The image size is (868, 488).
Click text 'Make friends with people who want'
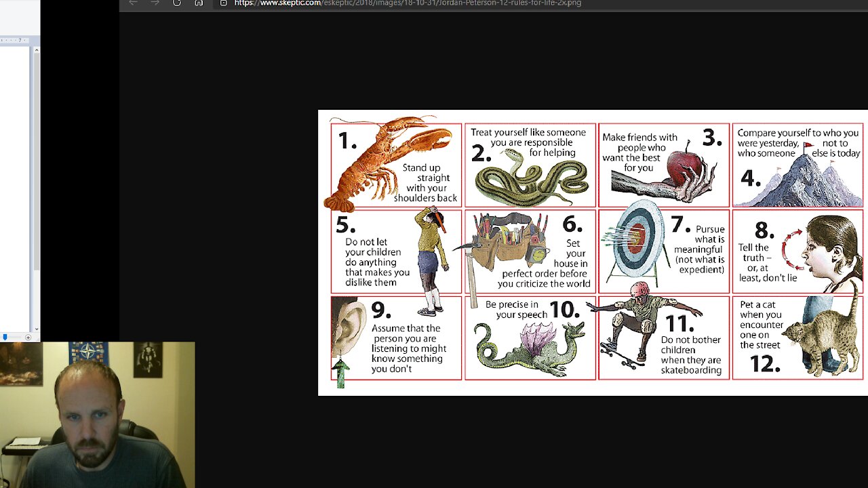pos(639,147)
